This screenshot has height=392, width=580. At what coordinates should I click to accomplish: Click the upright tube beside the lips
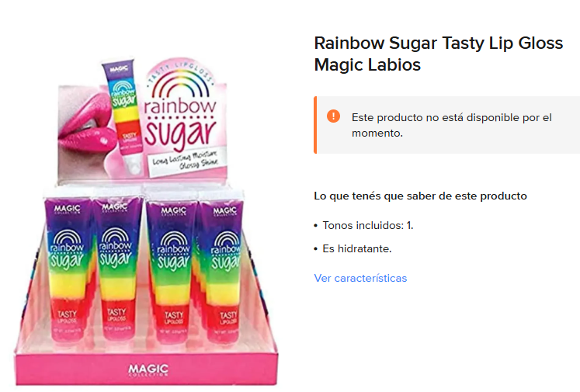(126, 116)
